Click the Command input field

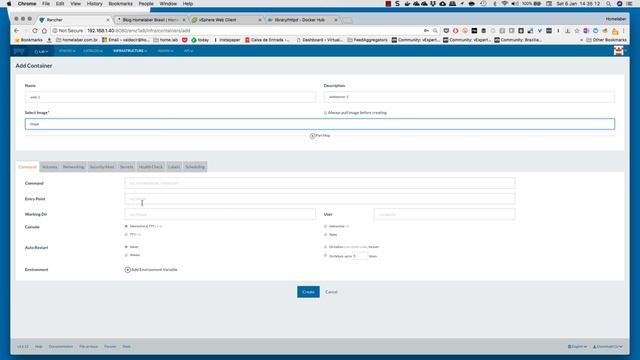point(320,183)
